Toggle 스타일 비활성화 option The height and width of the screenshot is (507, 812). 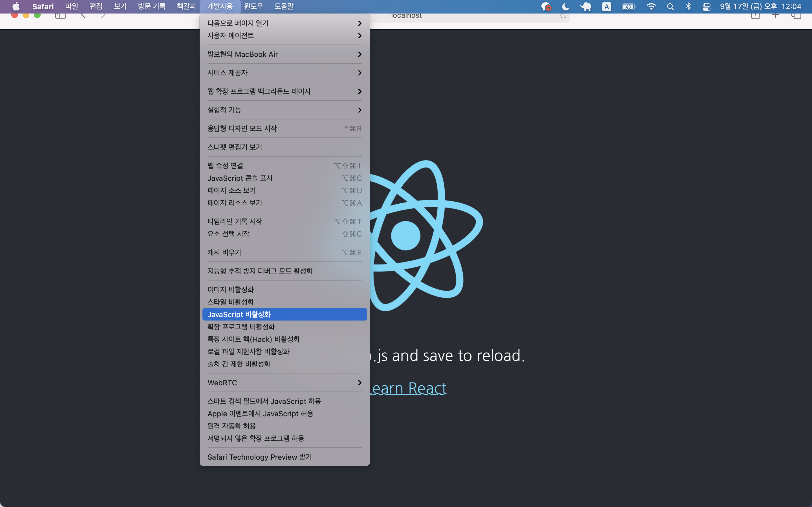(x=231, y=302)
